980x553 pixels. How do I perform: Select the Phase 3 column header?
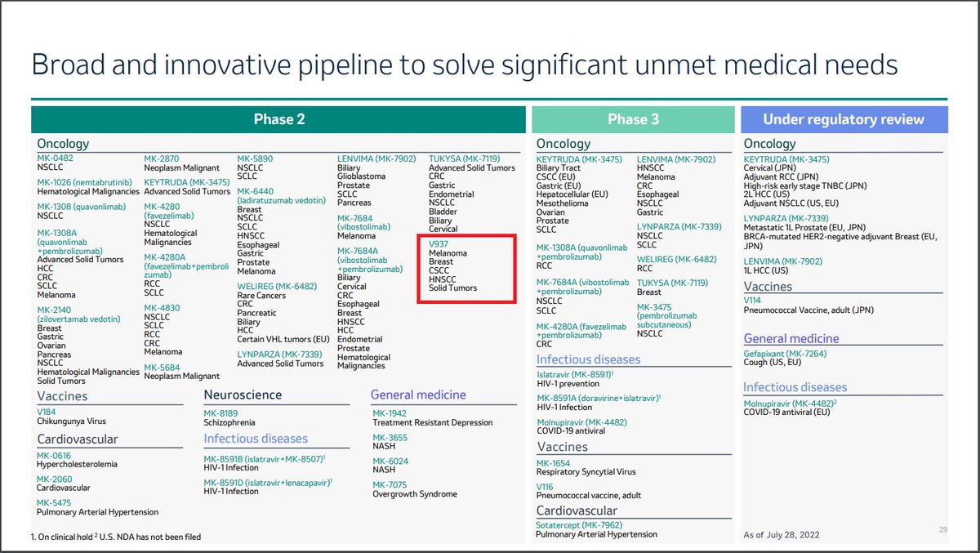[633, 119]
